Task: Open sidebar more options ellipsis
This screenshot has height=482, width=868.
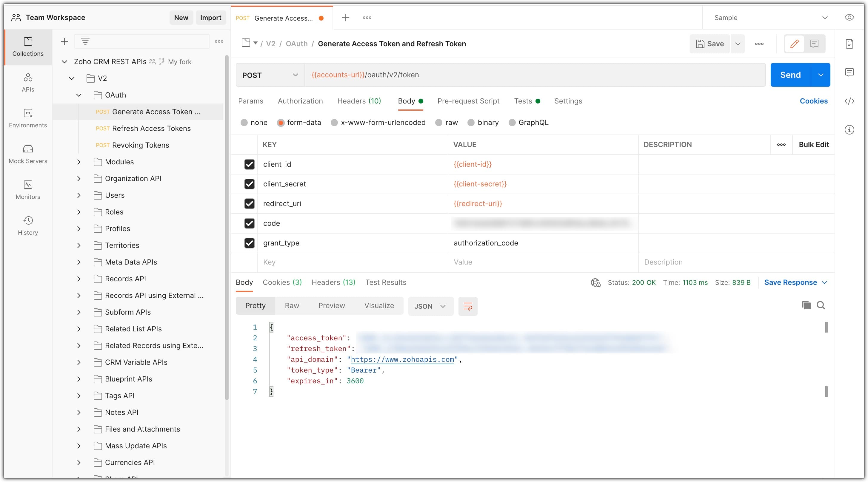Action: 219,41
